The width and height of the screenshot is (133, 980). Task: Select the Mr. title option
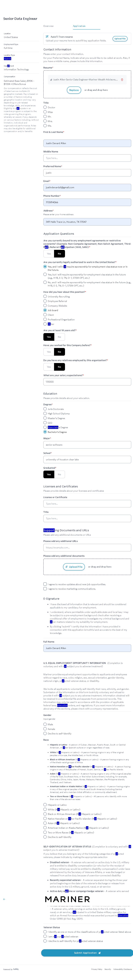click(45, 116)
